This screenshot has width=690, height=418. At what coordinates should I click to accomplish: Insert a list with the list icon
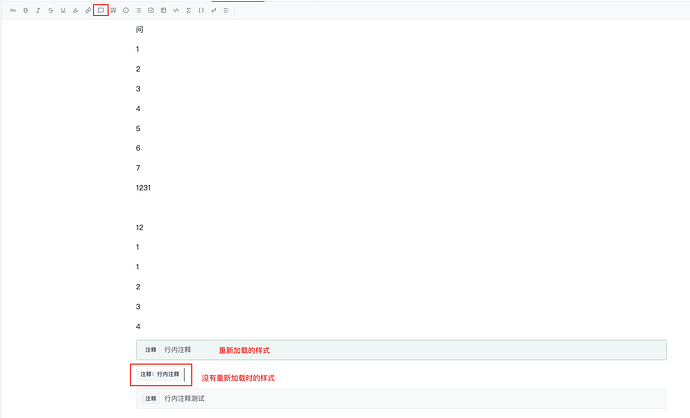pos(138,10)
